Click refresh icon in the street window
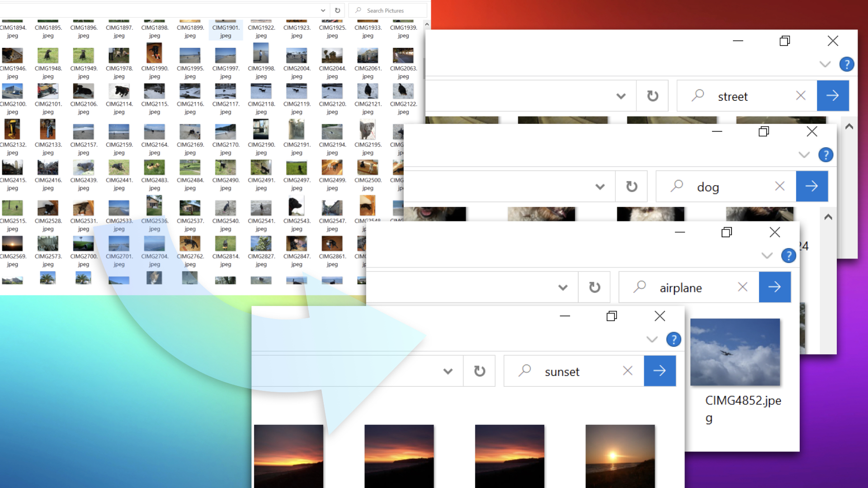Viewport: 868px width, 488px height. click(x=652, y=96)
